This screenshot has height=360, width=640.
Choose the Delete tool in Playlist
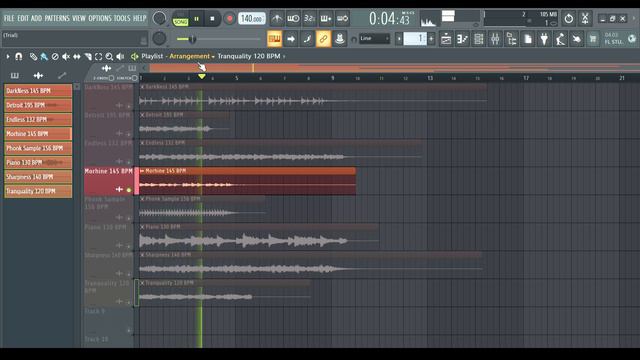click(55, 56)
